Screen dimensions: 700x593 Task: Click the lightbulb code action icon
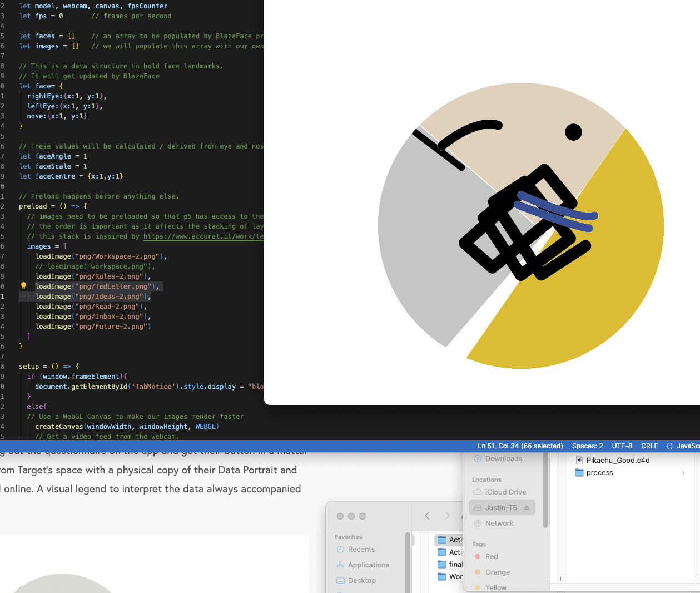23,285
